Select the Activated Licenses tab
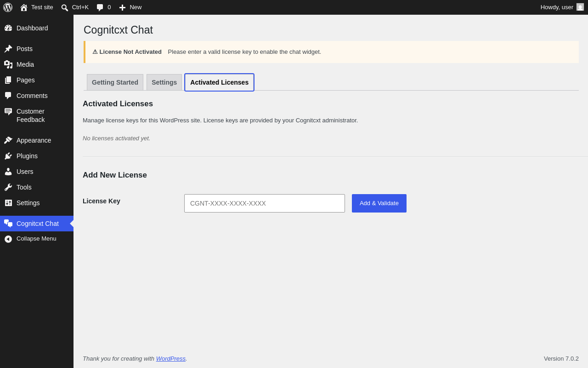The image size is (588, 368). click(219, 82)
